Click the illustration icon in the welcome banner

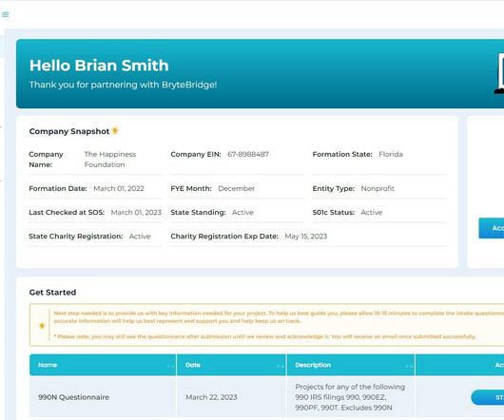[499, 73]
